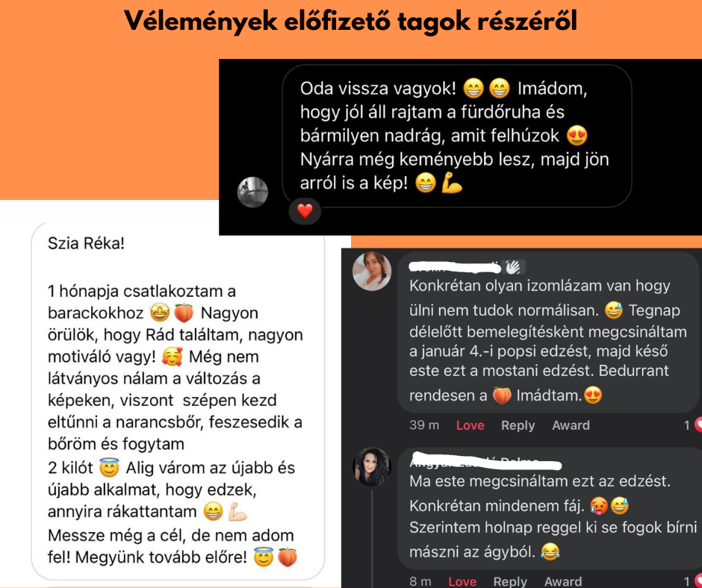Open the sender's round avatar in dark chat

[x=252, y=192]
